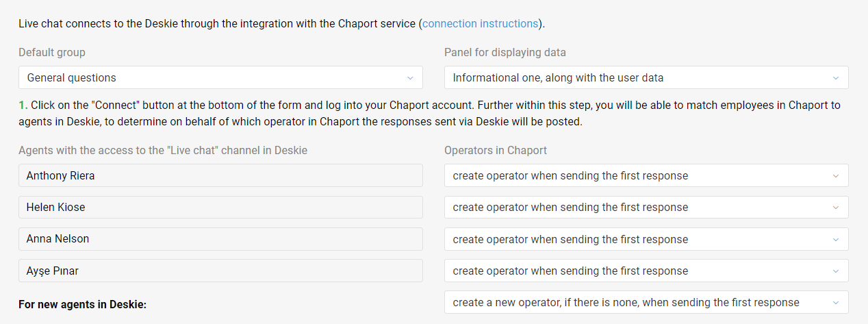Open the Default group dropdown
The image size is (868, 324).
[x=220, y=77]
